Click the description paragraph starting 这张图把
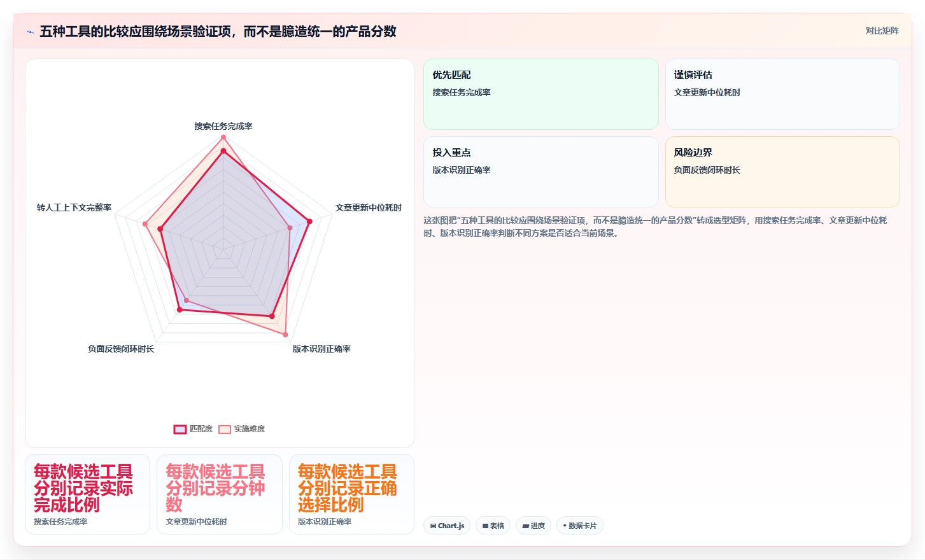 656,227
